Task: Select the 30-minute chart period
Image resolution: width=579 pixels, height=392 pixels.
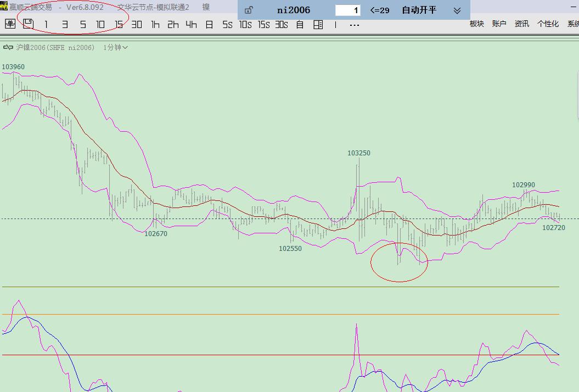Action: click(137, 25)
